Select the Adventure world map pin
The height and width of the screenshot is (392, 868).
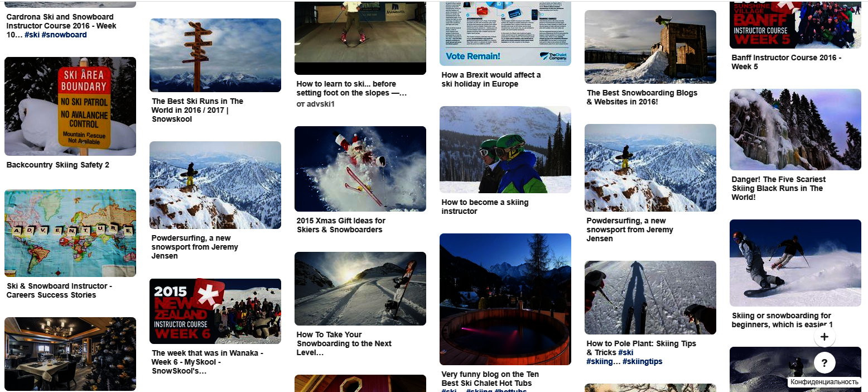[x=70, y=233]
